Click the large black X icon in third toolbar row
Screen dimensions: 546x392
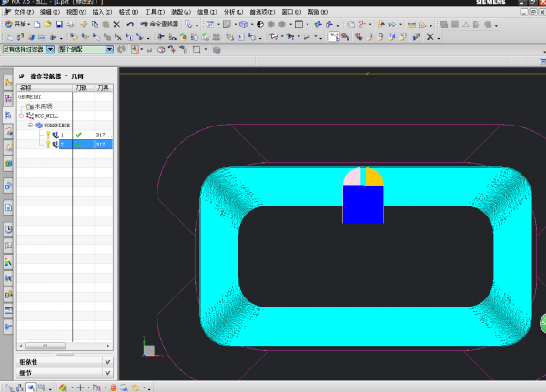430,36
